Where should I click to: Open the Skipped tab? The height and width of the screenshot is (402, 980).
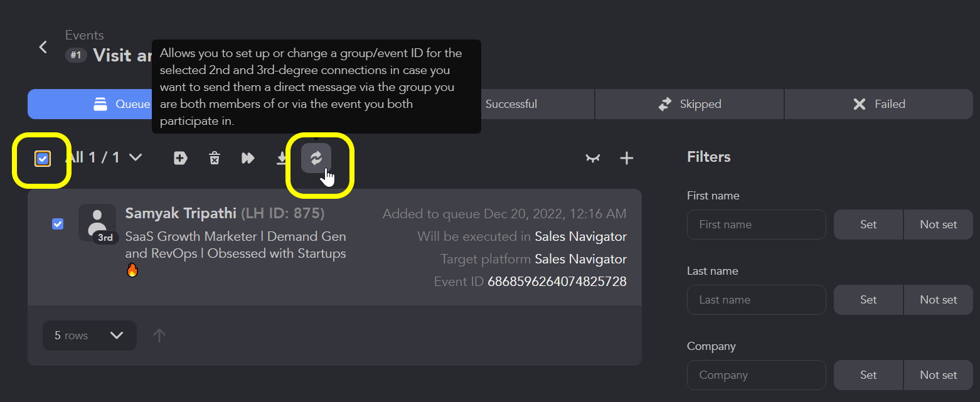pyautogui.click(x=690, y=104)
